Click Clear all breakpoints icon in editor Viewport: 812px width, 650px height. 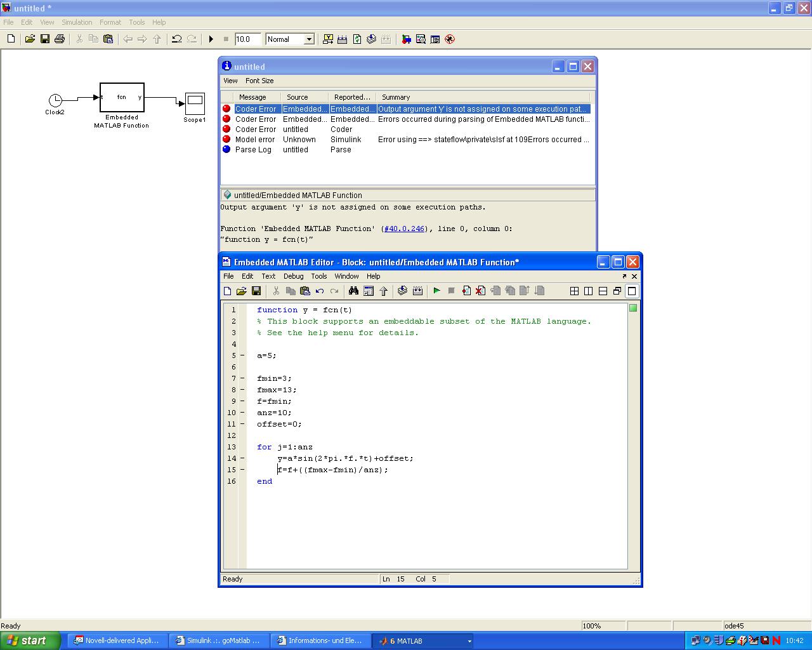tap(480, 291)
